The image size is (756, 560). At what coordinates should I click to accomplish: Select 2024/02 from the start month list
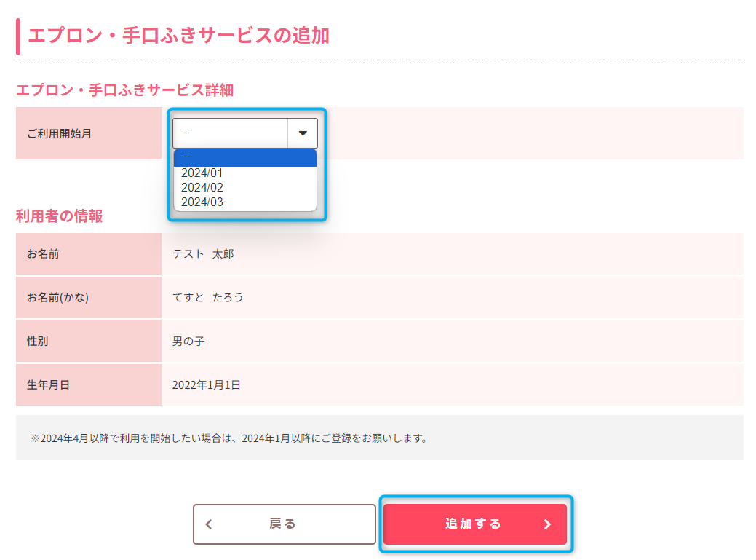click(202, 188)
